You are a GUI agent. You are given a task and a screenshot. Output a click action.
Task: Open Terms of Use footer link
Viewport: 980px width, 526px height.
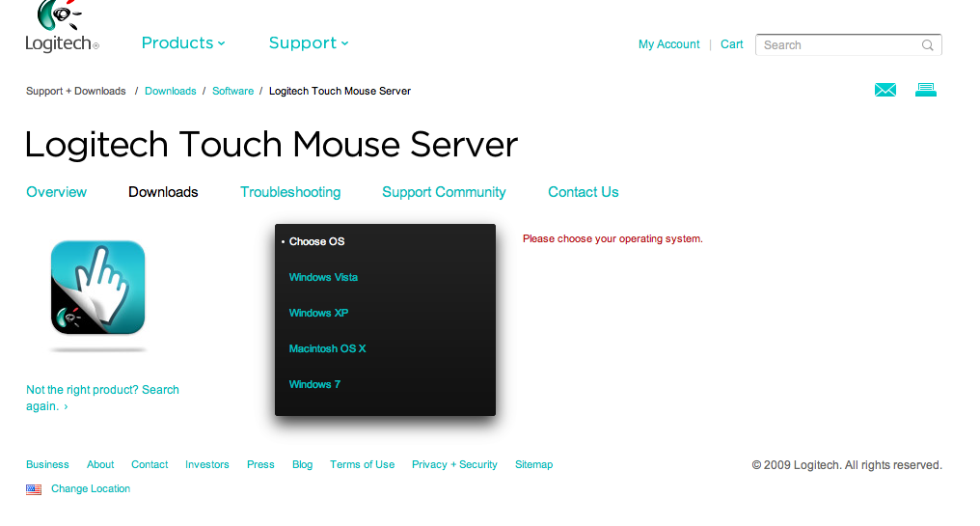tap(363, 464)
